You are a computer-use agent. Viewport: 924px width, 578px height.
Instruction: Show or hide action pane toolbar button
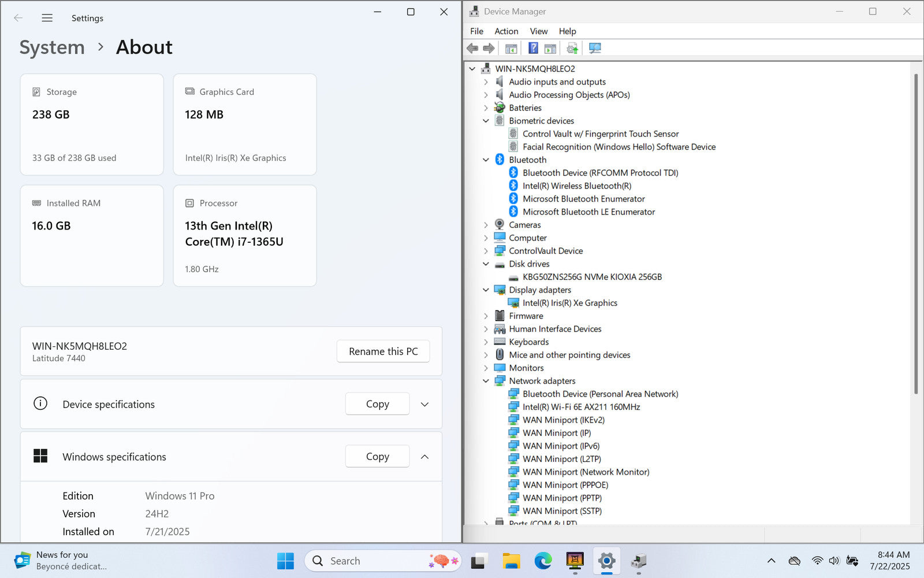coord(550,48)
